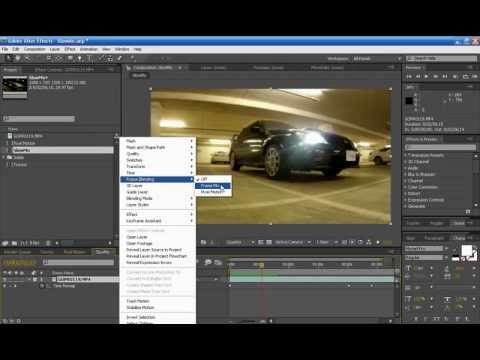Choose the checked Off frame blending option
Screen dimensions: 480x360
pos(213,179)
